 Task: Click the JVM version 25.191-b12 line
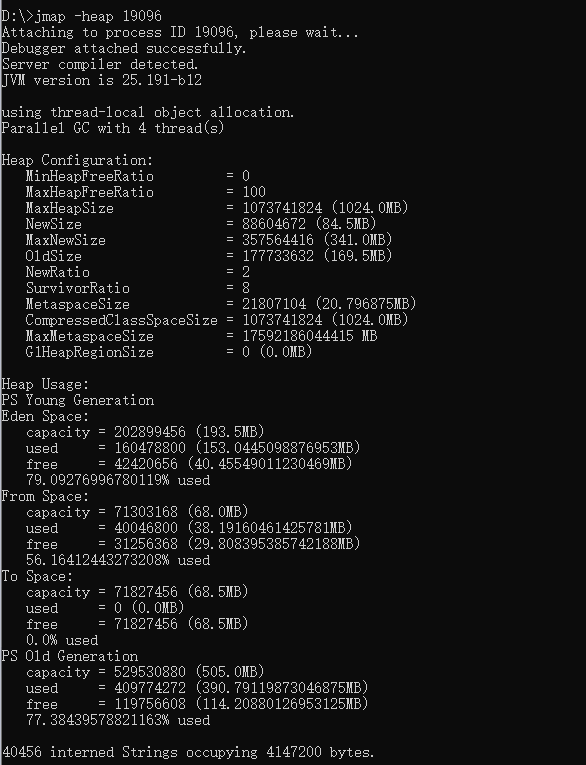pyautogui.click(x=101, y=80)
